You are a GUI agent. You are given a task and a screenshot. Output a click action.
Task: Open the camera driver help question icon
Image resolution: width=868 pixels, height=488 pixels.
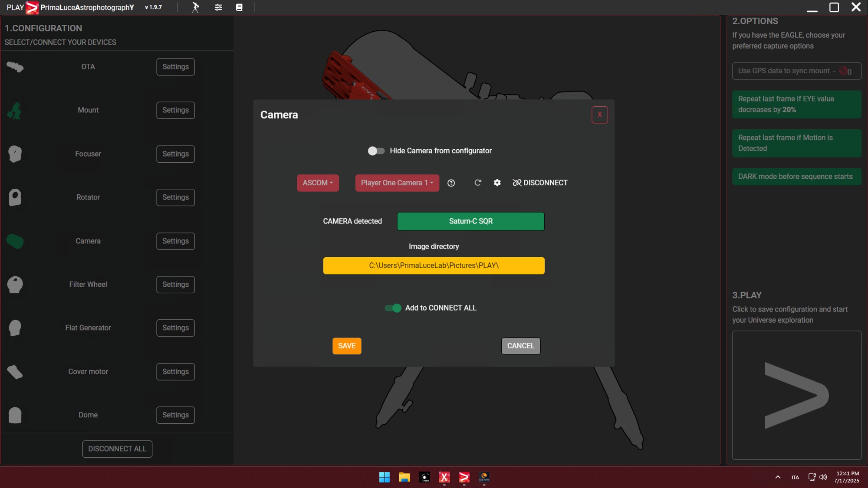tap(451, 183)
